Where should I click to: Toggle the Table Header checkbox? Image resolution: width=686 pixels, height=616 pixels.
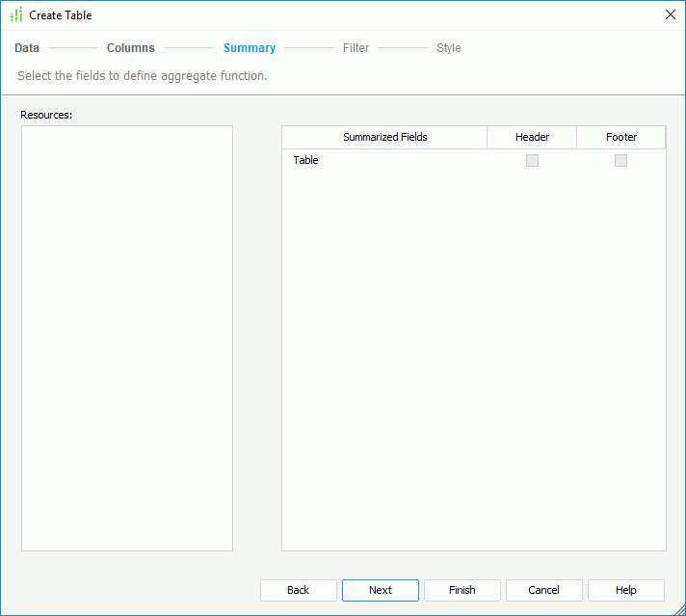(x=532, y=161)
